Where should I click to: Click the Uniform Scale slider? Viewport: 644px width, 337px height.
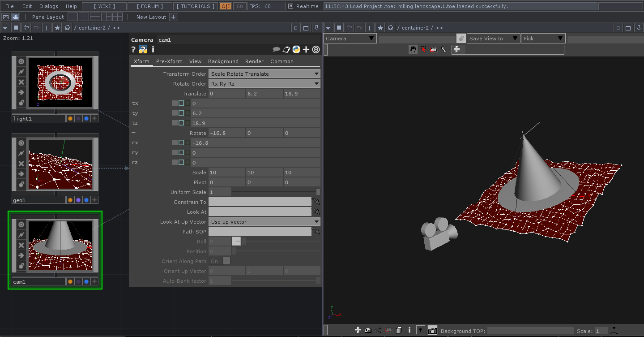pyautogui.click(x=275, y=192)
